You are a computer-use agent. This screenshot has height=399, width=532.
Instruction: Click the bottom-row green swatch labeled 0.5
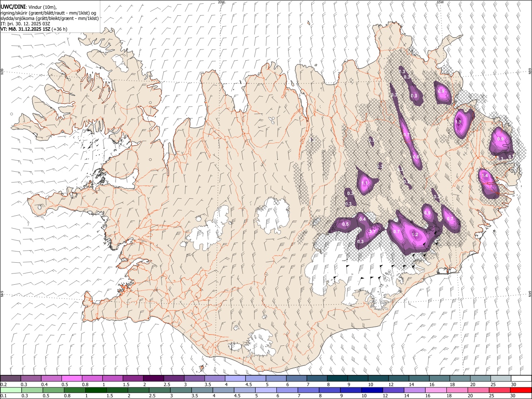click(53, 390)
